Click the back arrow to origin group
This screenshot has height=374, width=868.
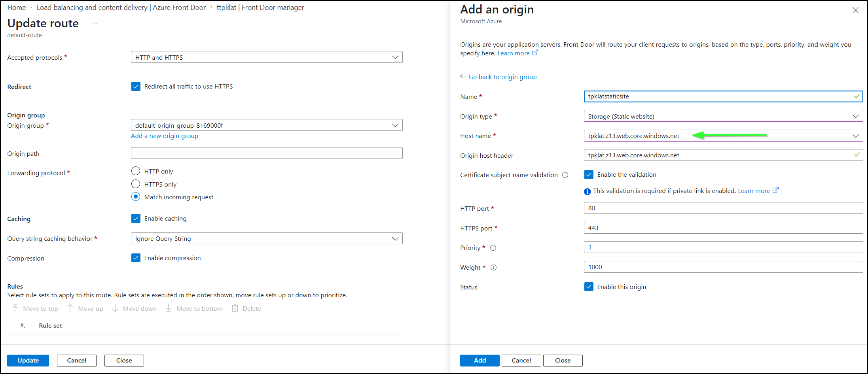463,76
